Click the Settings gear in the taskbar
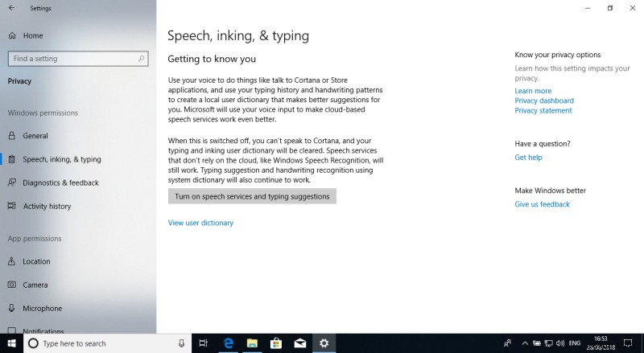The height and width of the screenshot is (353, 644). point(324,343)
